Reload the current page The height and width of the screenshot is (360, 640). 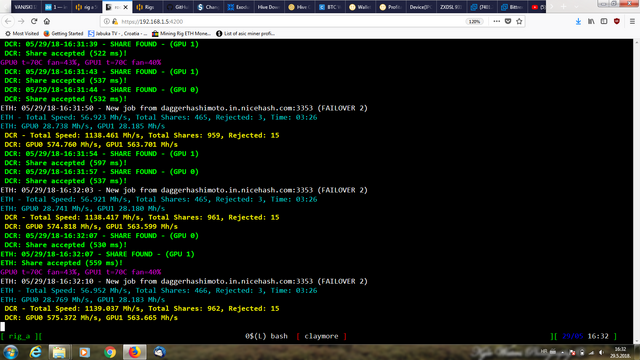click(34, 21)
